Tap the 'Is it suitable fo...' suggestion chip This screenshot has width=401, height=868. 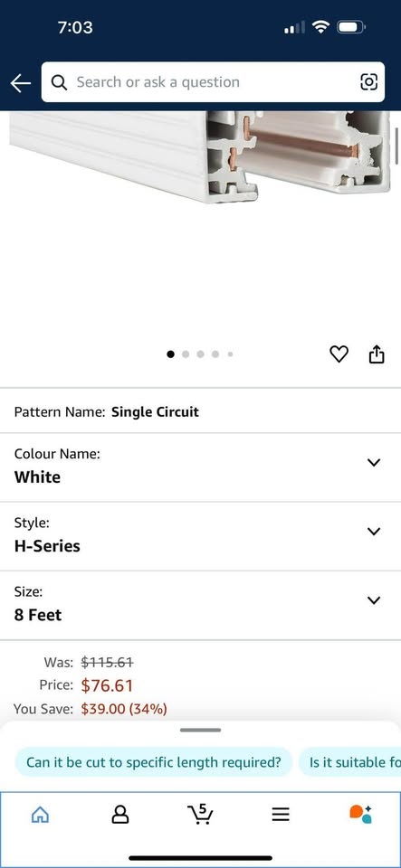tap(350, 762)
